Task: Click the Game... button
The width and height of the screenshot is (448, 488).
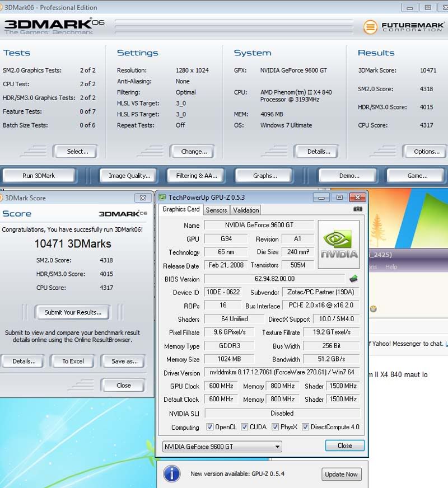Action: click(x=416, y=176)
